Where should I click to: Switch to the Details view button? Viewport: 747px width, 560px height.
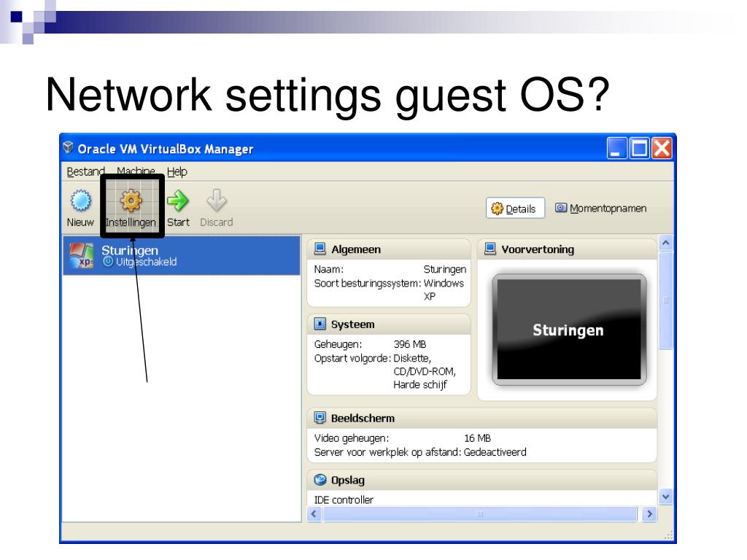515,208
